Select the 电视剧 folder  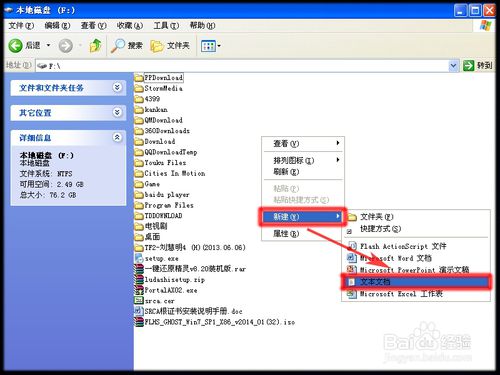[x=151, y=226]
